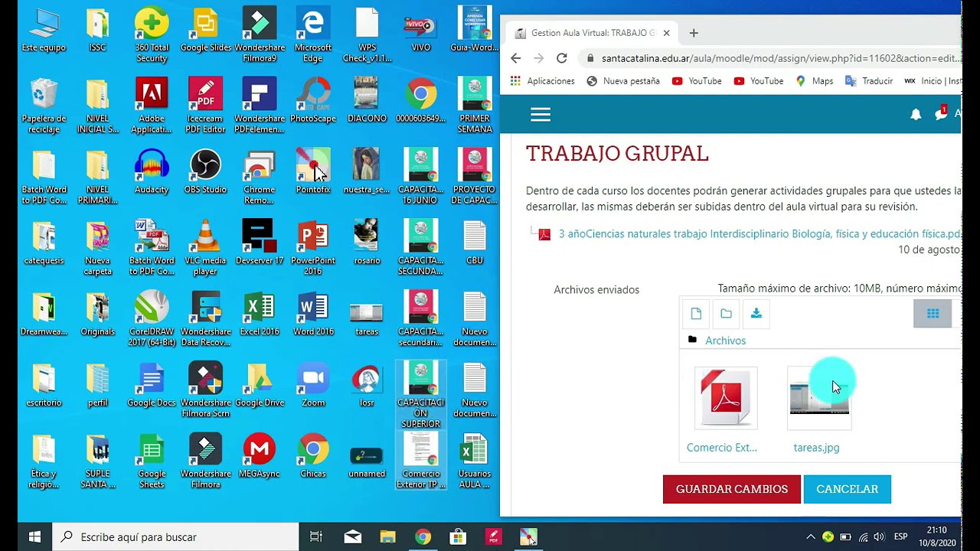
Task: Select the Audacity desktop icon
Action: (152, 171)
